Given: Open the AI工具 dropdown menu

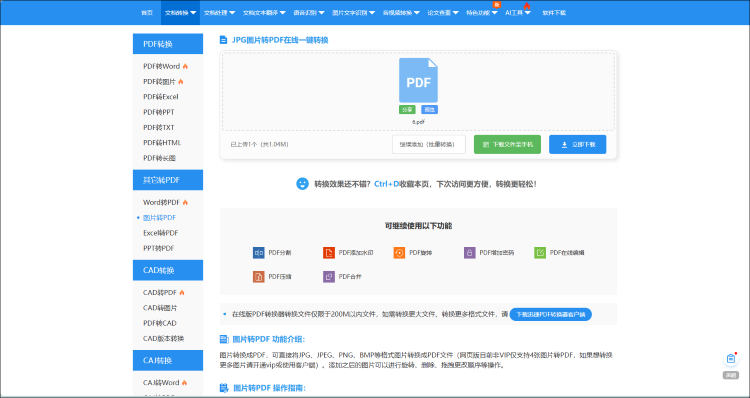Looking at the screenshot, I should pyautogui.click(x=518, y=13).
